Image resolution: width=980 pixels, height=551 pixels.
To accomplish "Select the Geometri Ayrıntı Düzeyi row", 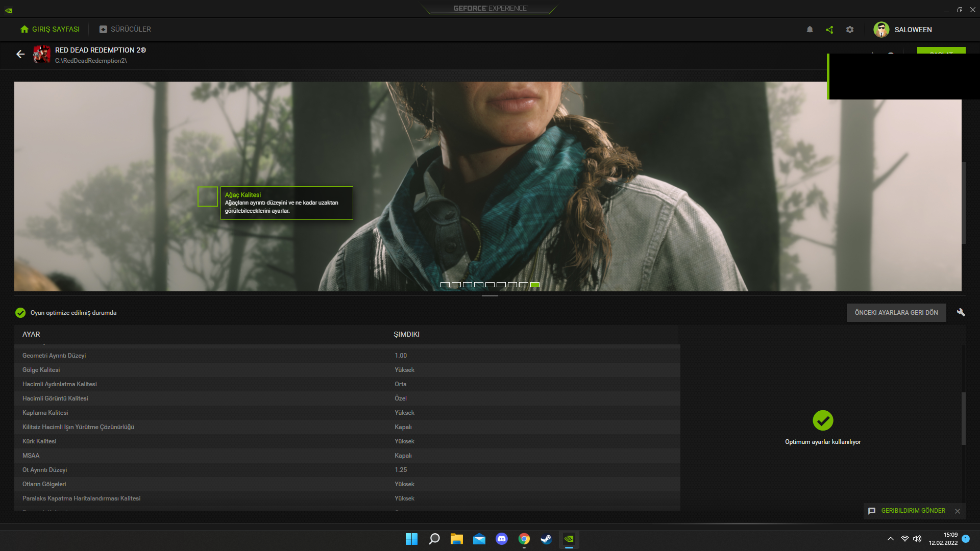I will pos(347,356).
